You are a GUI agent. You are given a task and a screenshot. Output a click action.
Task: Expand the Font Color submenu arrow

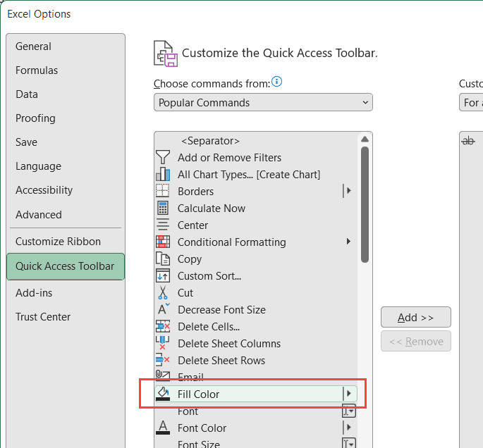[x=348, y=428]
